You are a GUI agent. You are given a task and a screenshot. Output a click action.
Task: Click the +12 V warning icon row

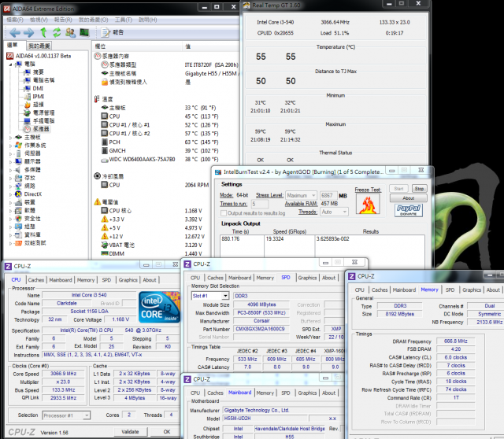click(x=105, y=236)
